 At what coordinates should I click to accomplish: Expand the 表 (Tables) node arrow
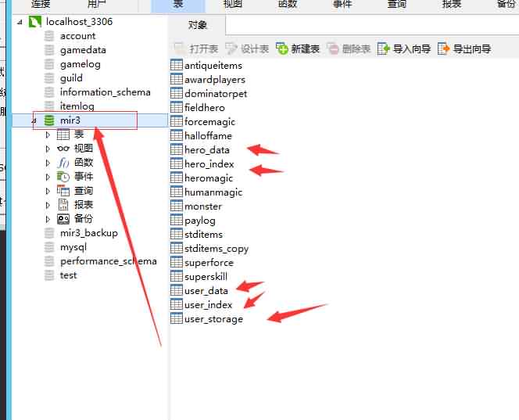[x=48, y=135]
